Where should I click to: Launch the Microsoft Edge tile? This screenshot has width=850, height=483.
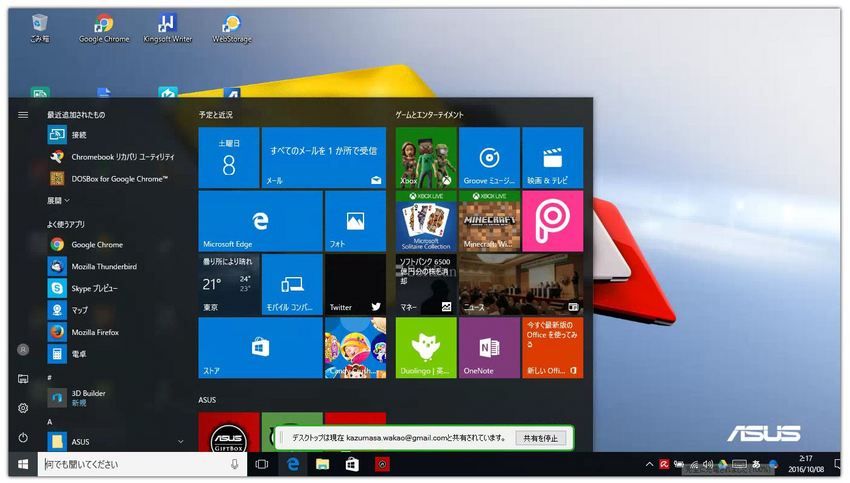(x=260, y=221)
